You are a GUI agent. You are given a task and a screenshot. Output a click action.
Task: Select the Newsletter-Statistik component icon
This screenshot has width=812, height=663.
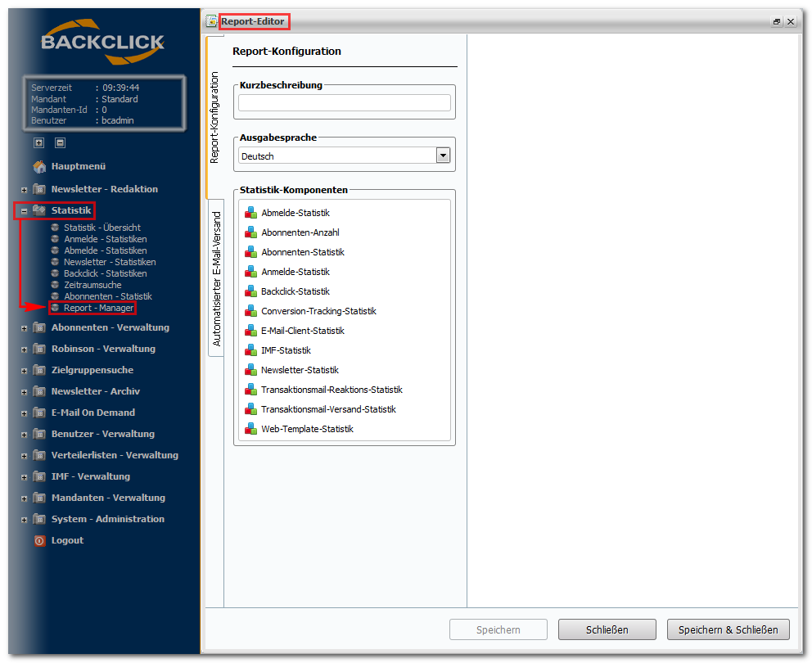pos(250,370)
